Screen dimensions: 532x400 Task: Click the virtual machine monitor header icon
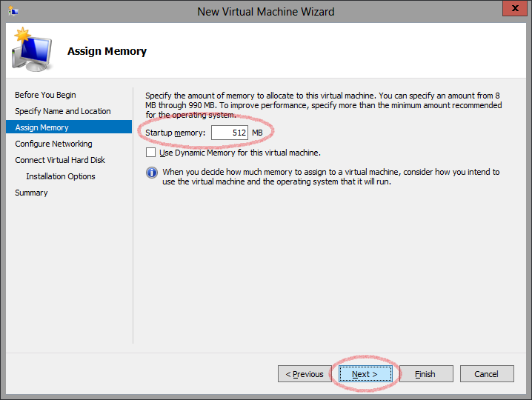click(30, 51)
